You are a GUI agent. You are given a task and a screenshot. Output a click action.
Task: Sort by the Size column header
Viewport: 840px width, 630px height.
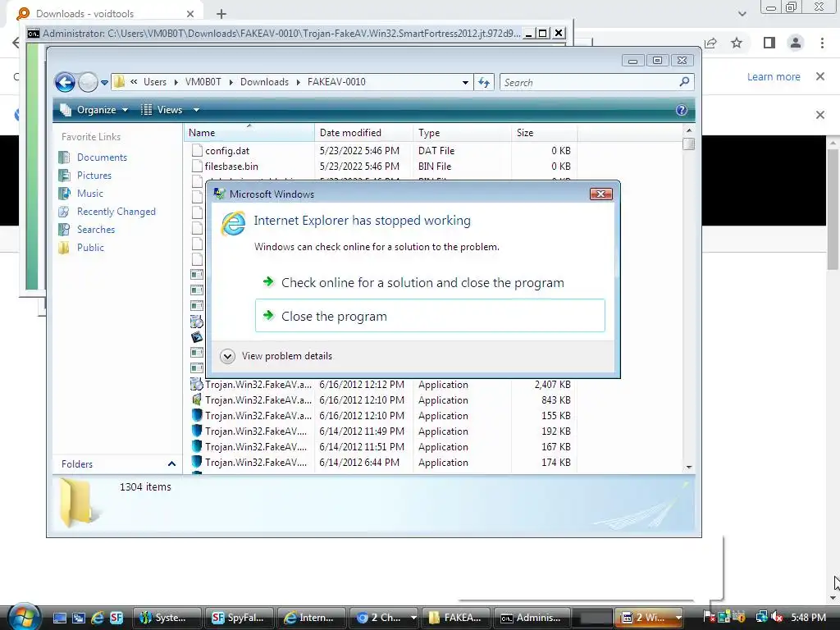coord(544,133)
